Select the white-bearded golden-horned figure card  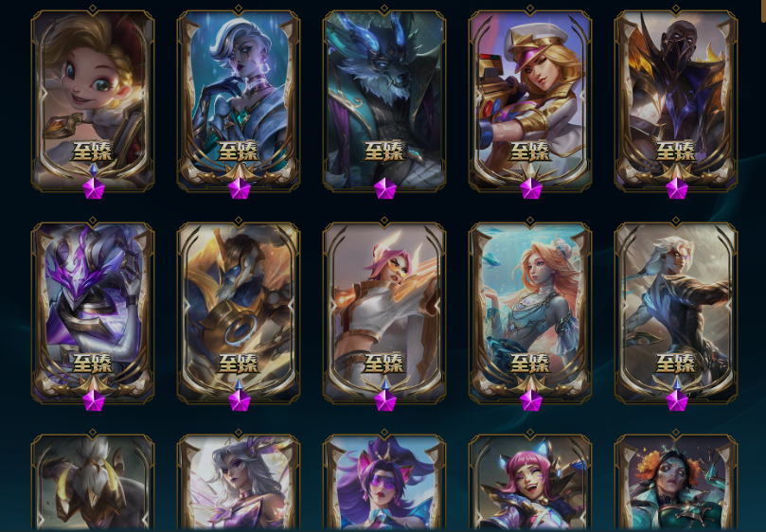93,483
